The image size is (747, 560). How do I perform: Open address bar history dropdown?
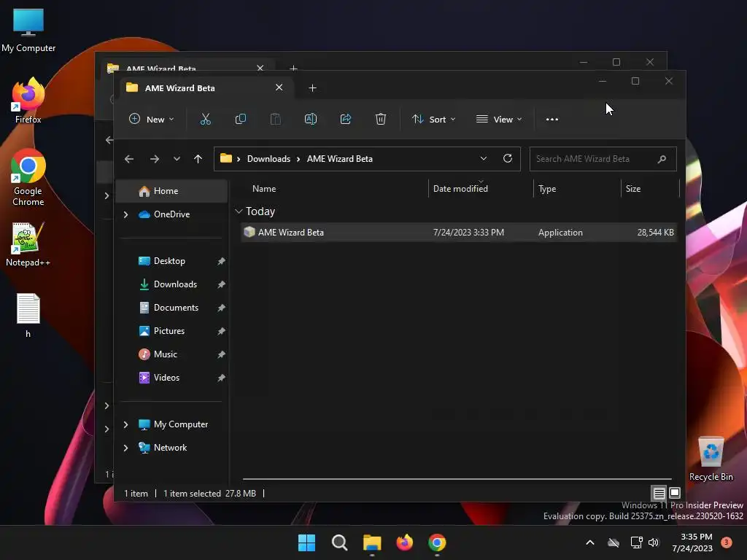point(484,158)
